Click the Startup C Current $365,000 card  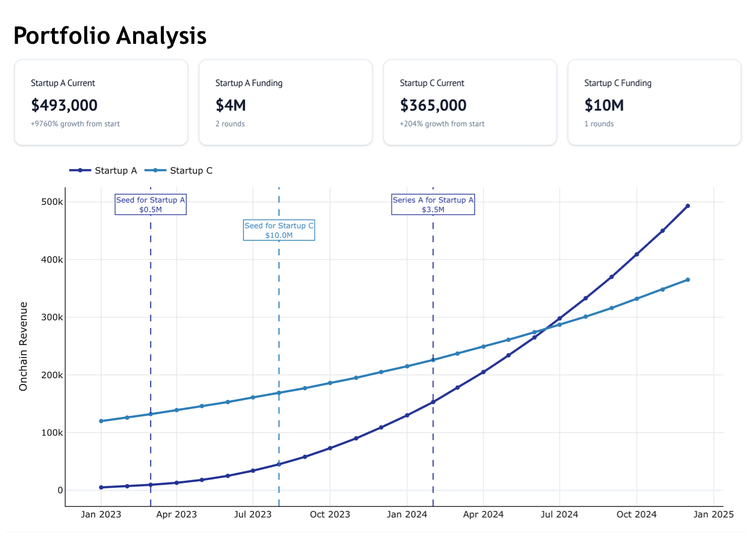[470, 103]
